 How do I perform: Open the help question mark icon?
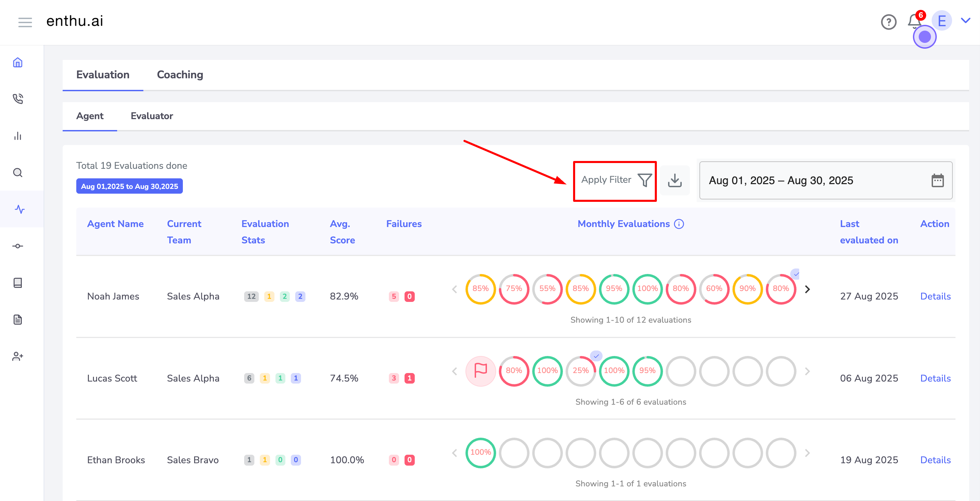(889, 22)
